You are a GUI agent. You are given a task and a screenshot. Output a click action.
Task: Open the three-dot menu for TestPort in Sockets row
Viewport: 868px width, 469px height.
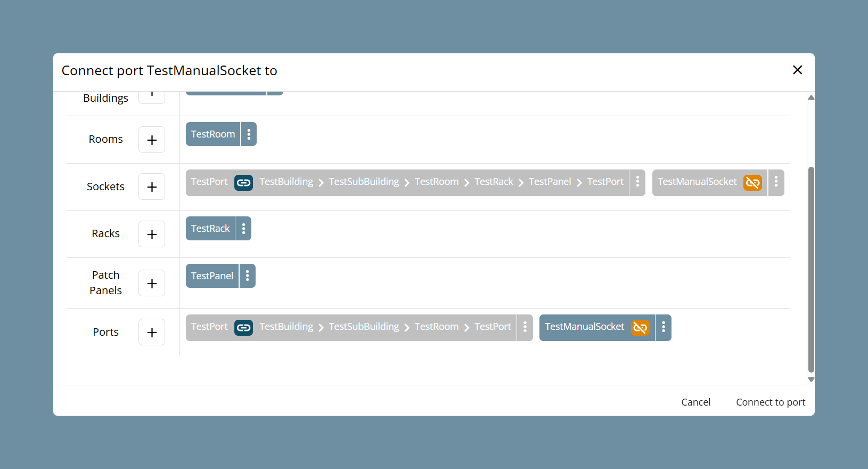(637, 182)
